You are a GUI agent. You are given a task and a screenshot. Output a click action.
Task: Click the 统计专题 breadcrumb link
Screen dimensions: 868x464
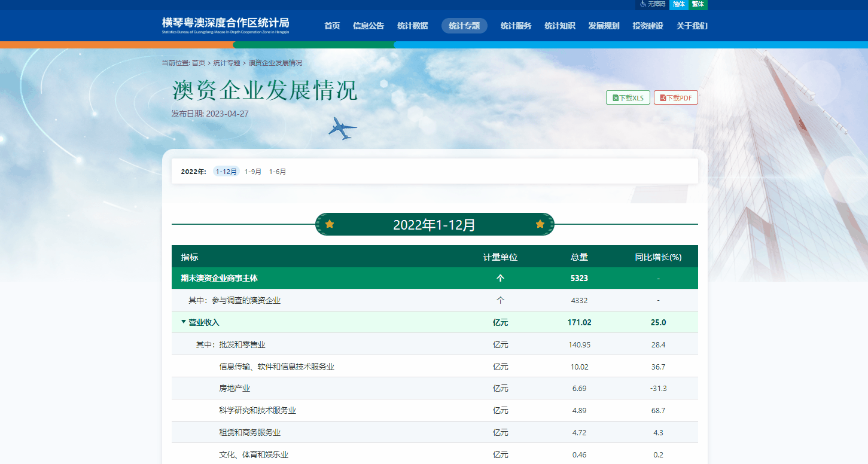(227, 63)
